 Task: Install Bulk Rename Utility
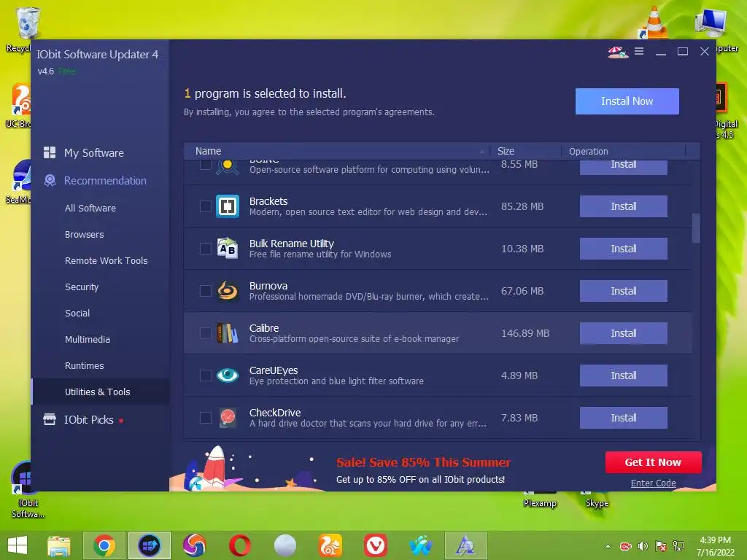[x=623, y=249]
